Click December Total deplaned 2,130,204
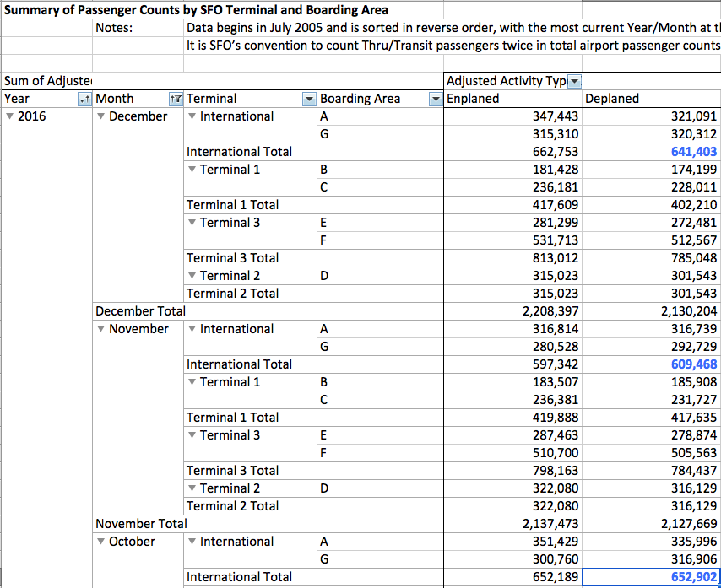This screenshot has width=721, height=588. click(688, 311)
